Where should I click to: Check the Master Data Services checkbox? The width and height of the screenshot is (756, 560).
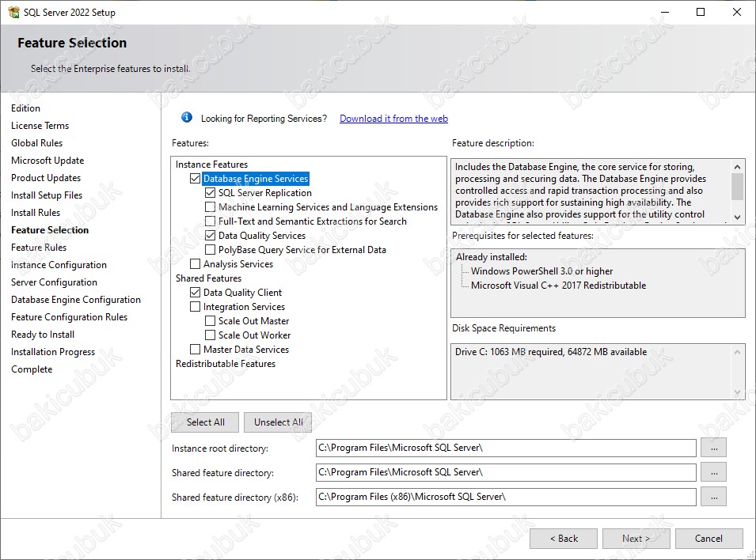196,350
